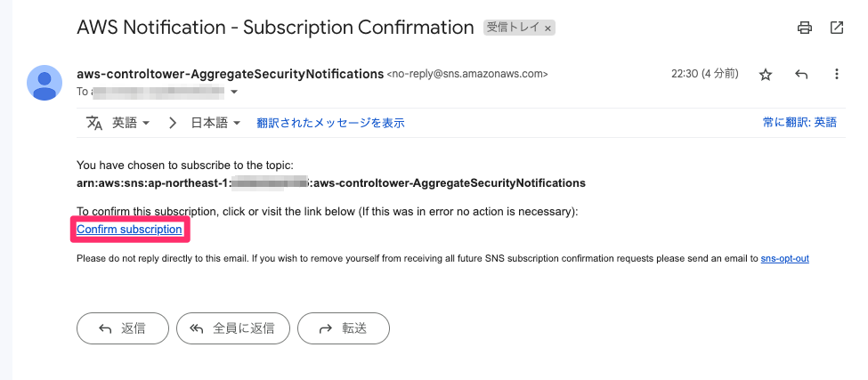Image resolution: width=868 pixels, height=380 pixels.
Task: Click the 全員に返信 reply-all button
Action: 233,328
